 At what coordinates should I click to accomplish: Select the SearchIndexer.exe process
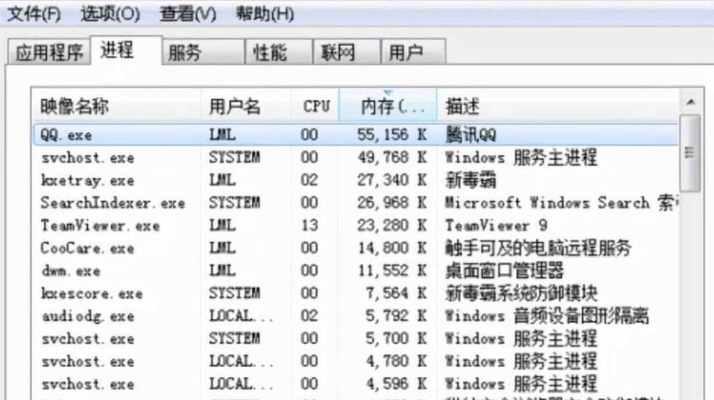click(355, 203)
